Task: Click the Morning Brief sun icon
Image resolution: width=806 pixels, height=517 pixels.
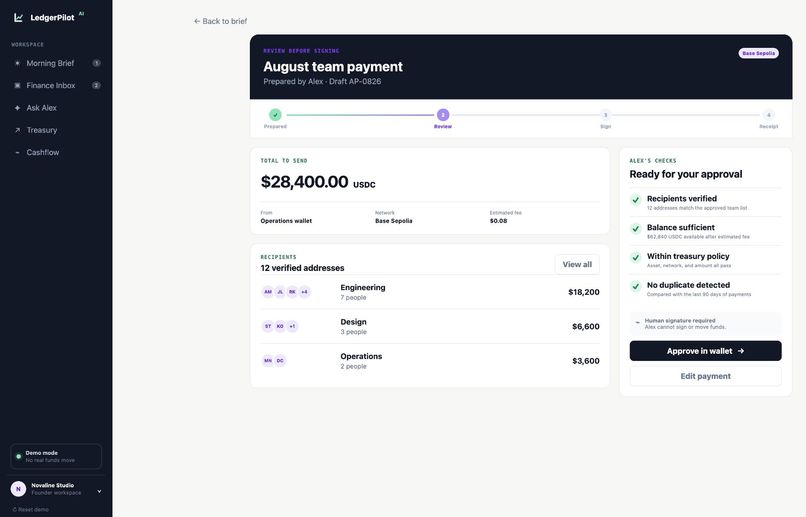Action: click(x=17, y=63)
